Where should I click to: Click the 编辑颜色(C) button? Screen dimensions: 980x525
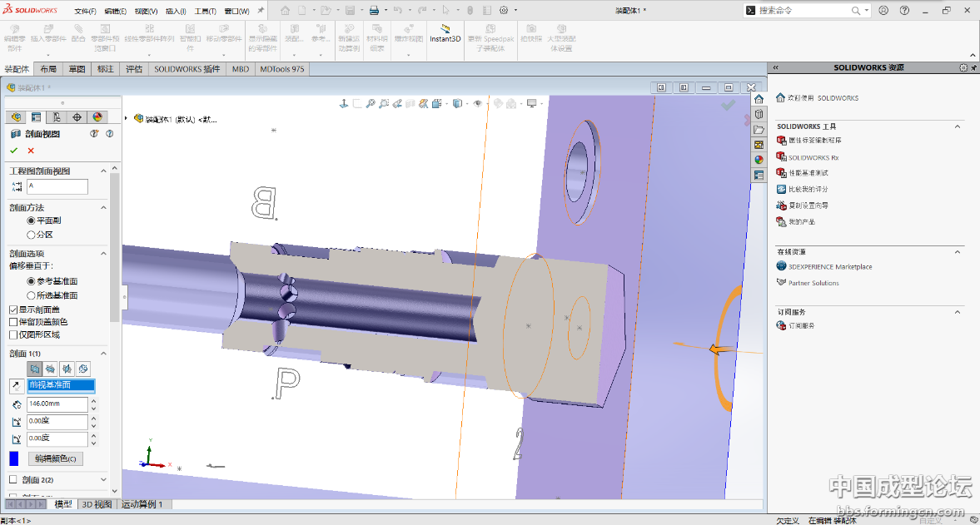coord(56,458)
